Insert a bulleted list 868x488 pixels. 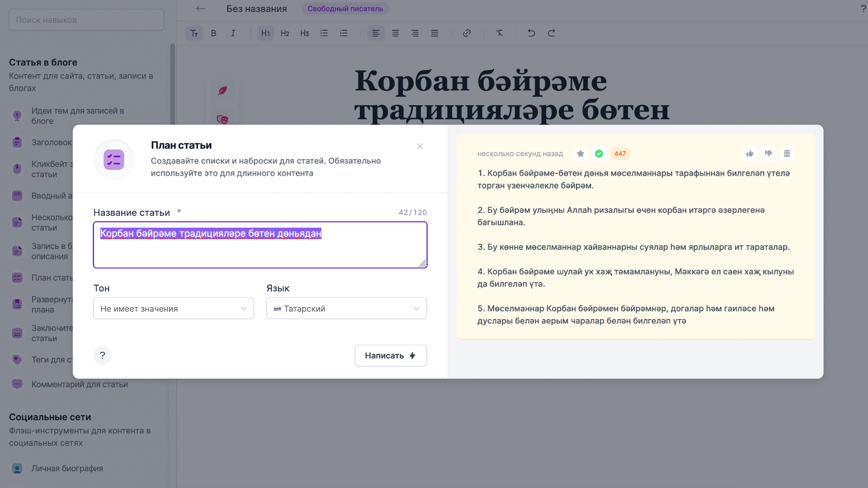pyautogui.click(x=324, y=33)
